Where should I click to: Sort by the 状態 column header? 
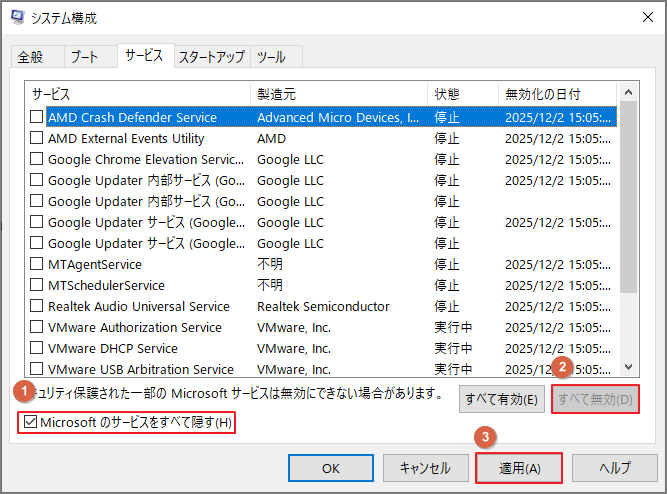[x=463, y=94]
